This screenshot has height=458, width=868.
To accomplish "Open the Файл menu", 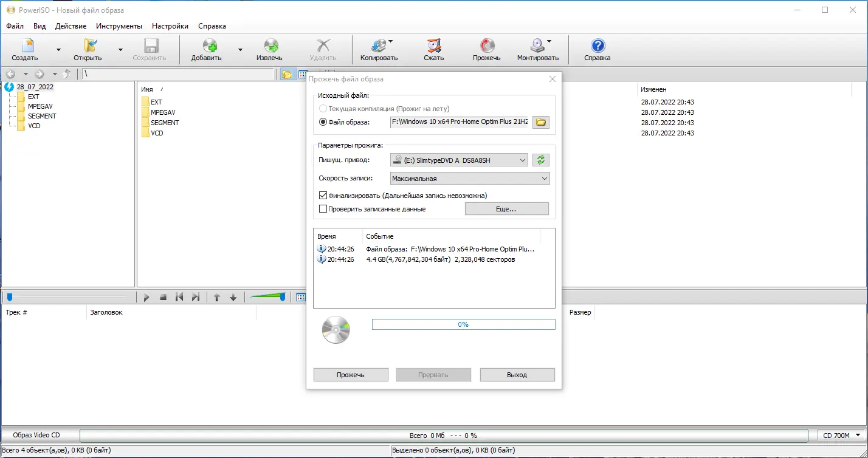I will (x=15, y=26).
